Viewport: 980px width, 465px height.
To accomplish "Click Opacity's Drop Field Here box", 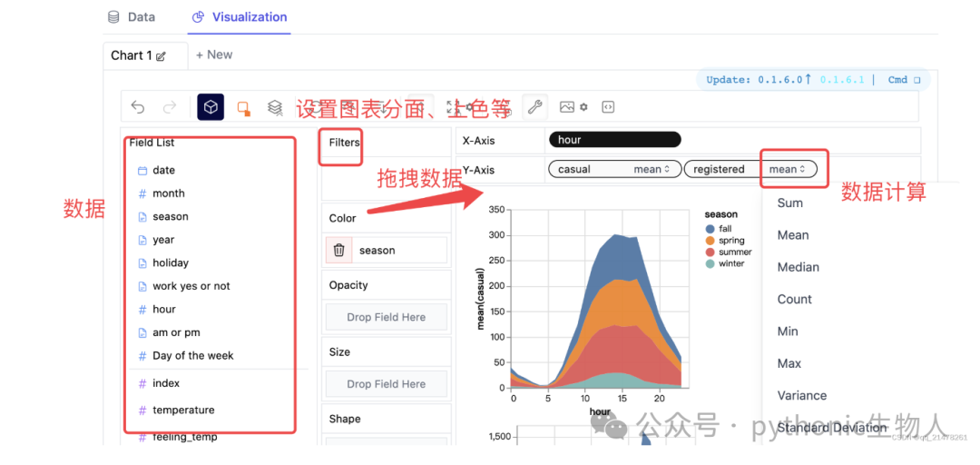I will tap(387, 317).
